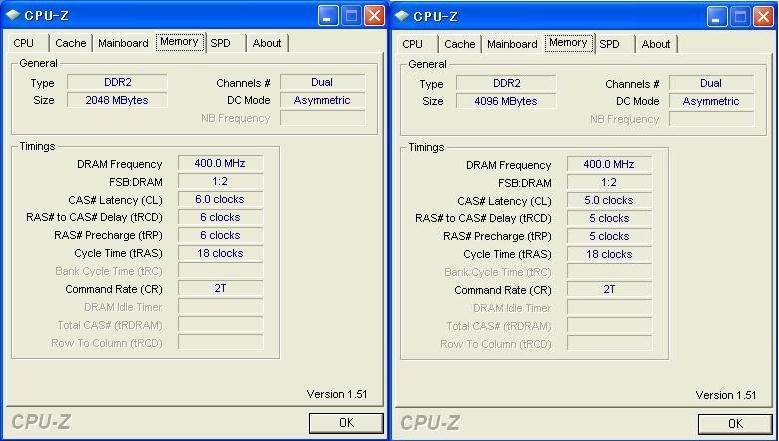This screenshot has height=441, width=779.
Task: Click Asymmetric DC Mode value in left window
Action: (x=322, y=100)
